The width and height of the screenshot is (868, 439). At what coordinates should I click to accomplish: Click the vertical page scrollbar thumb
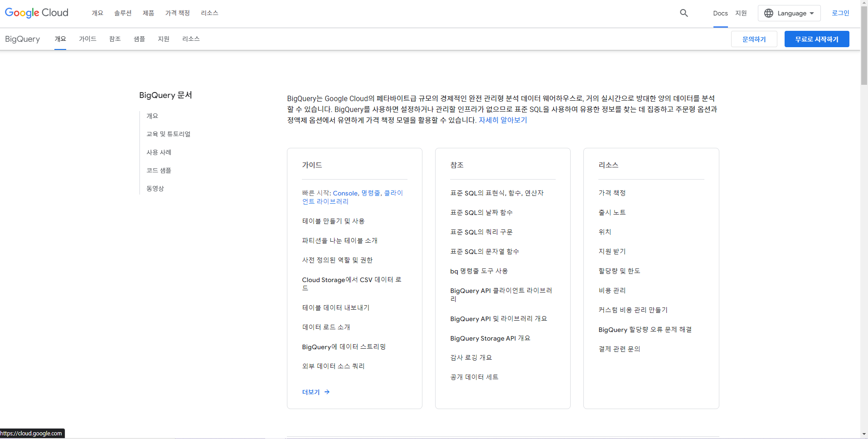864,46
